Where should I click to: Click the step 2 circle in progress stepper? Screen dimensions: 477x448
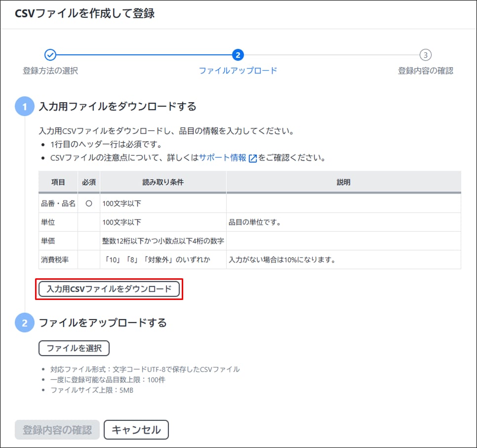coord(238,55)
